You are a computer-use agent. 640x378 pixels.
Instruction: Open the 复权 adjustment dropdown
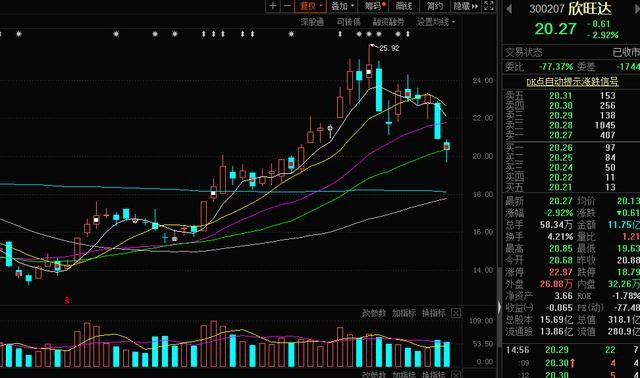(311, 6)
